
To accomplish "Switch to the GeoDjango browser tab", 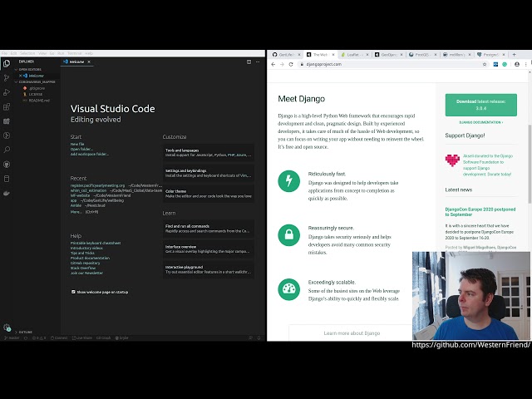I will pyautogui.click(x=388, y=54).
